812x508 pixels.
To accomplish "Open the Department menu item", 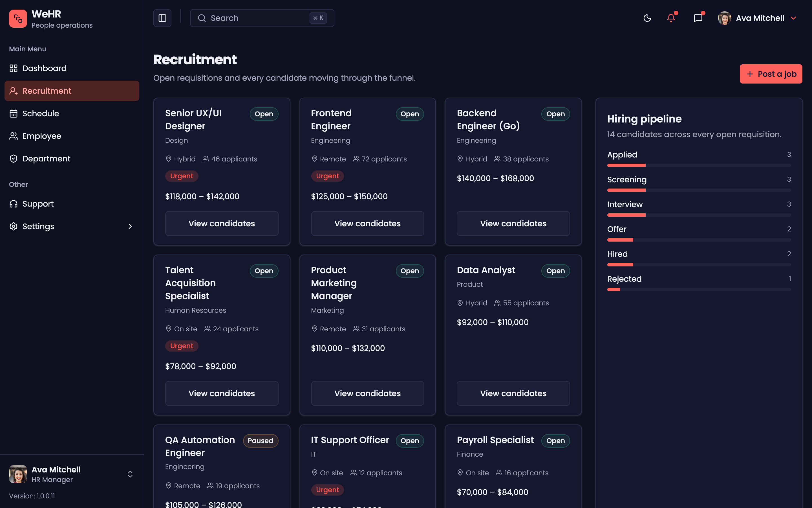I will click(72, 159).
